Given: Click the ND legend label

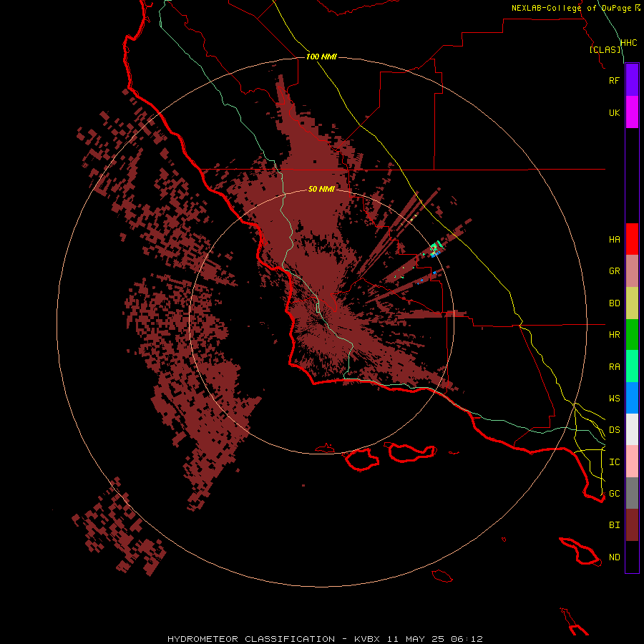Looking at the screenshot, I should 614,557.
